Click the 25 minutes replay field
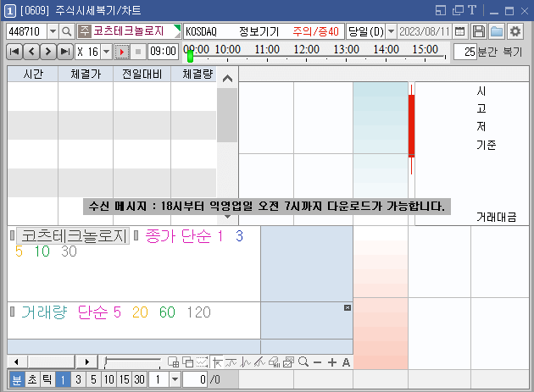 coord(464,52)
